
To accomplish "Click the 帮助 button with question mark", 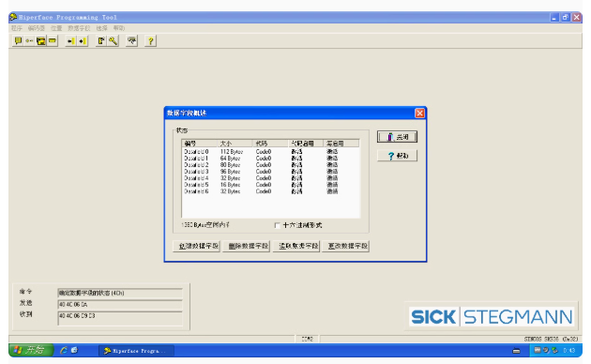I will (x=397, y=156).
